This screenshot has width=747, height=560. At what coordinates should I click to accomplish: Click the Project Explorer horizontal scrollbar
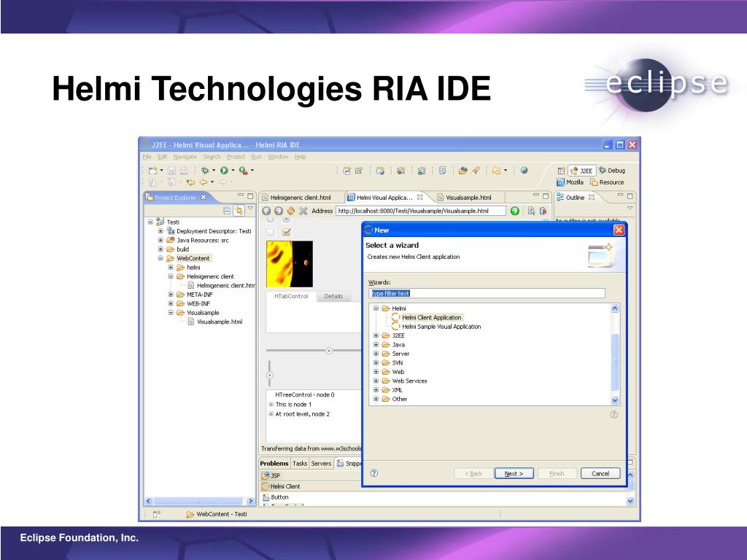point(200,501)
